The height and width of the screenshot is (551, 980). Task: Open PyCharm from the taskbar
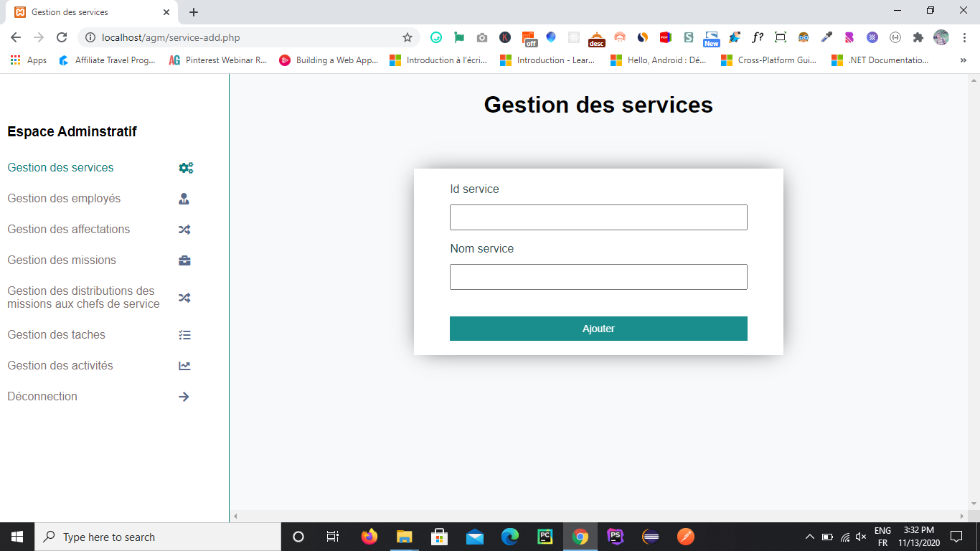click(545, 537)
